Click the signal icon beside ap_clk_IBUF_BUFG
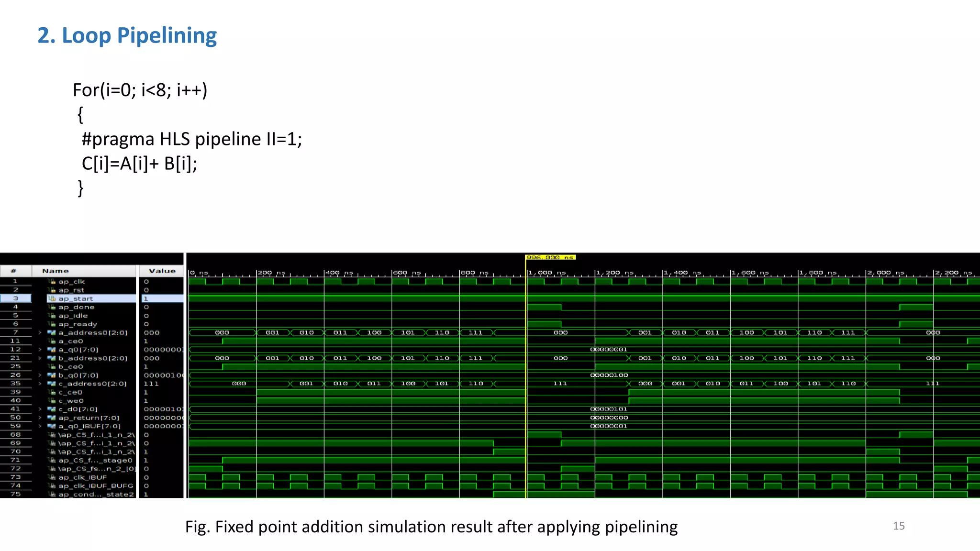Screen dimensions: 980x551 (52, 486)
